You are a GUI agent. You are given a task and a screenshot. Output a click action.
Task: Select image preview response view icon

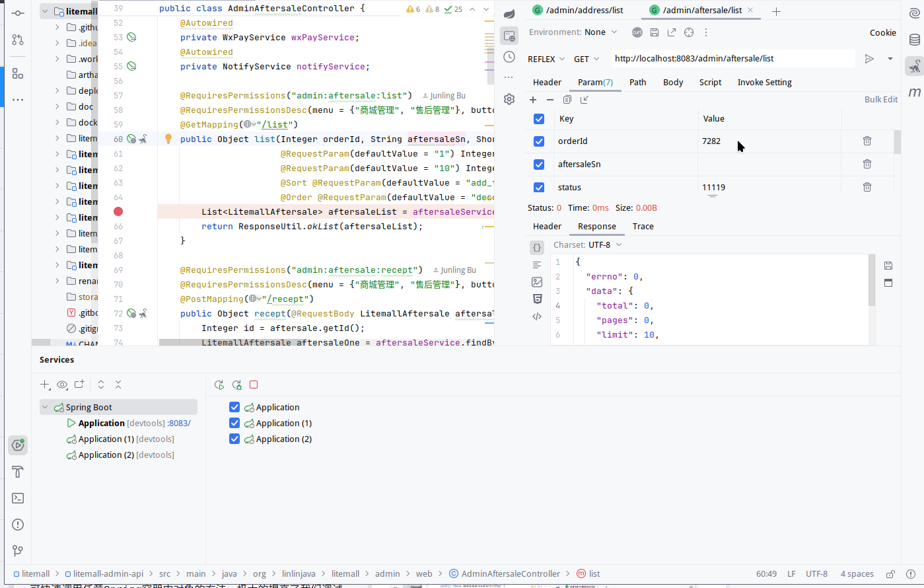coord(537,282)
